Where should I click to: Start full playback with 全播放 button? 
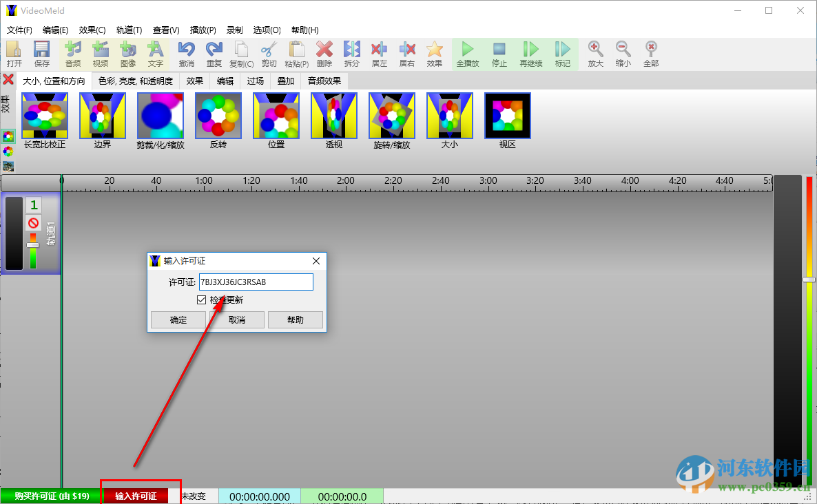point(467,54)
